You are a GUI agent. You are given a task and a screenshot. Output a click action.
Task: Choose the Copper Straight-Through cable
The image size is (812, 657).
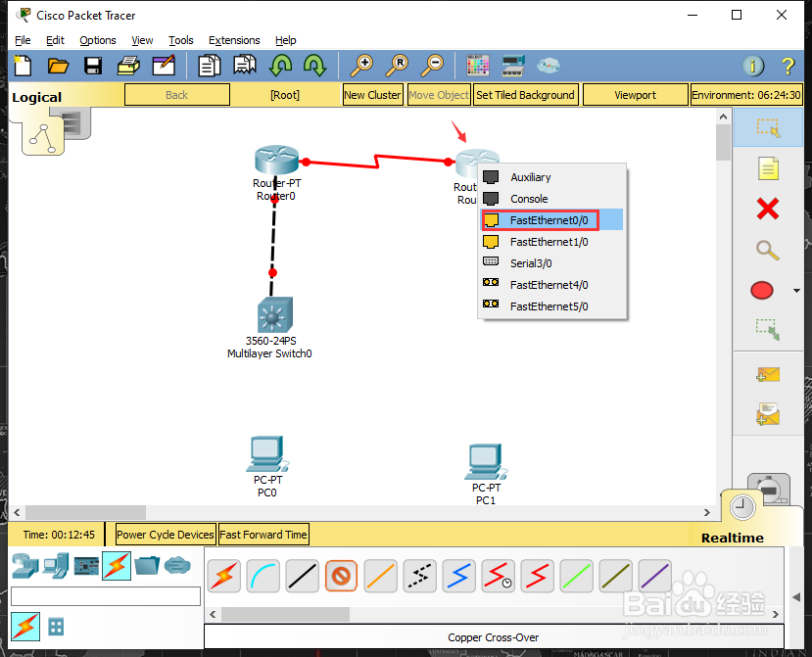(302, 576)
